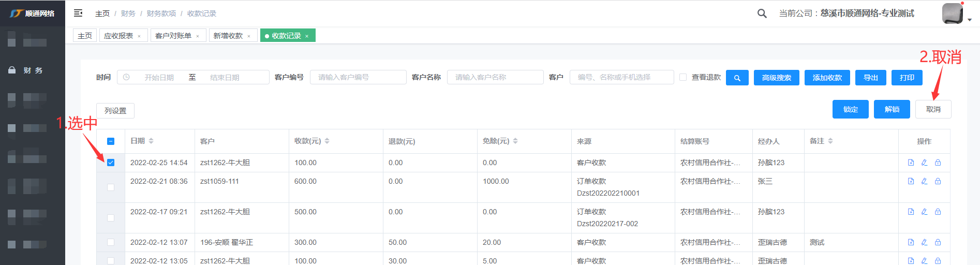The image size is (980, 265).
Task: Click the blue search icon button
Action: tap(737, 78)
